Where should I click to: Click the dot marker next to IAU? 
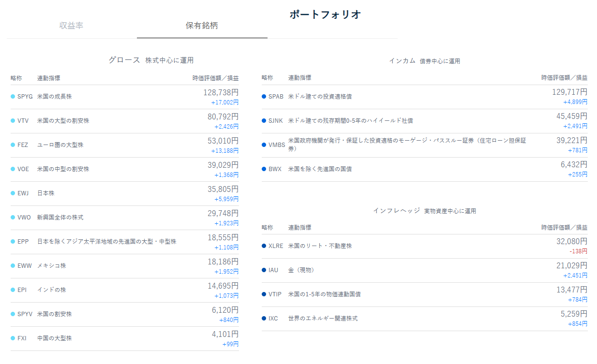click(x=264, y=270)
